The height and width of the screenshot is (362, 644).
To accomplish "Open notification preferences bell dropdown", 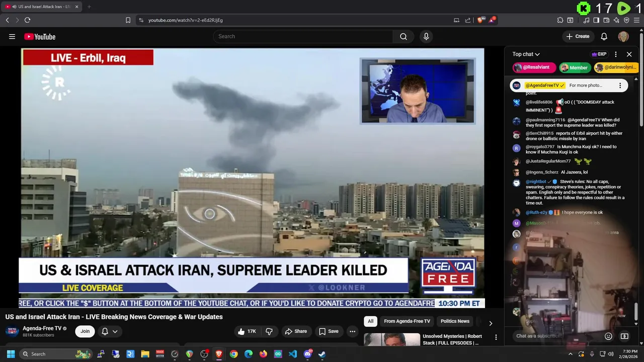I will [x=110, y=331].
